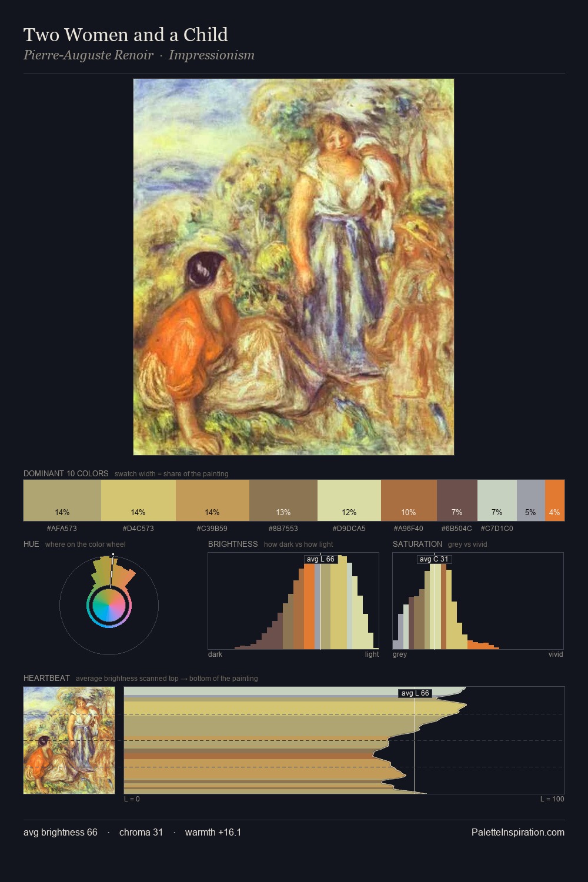Click the warmth +16.1 footer stat
Screen dimensions: 588x882
[x=213, y=832]
